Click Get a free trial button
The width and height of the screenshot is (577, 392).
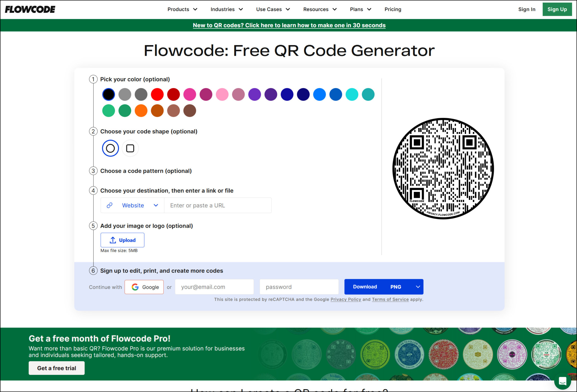tap(57, 368)
